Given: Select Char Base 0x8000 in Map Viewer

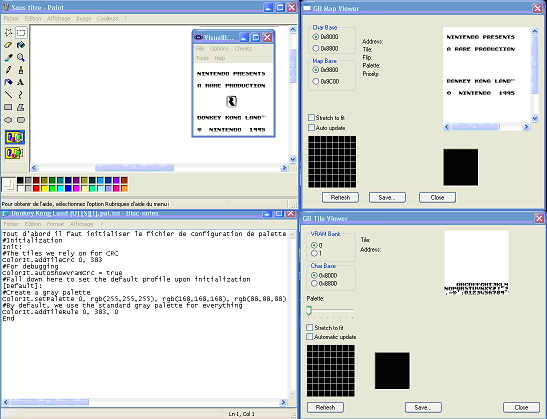Looking at the screenshot, I should (x=316, y=37).
